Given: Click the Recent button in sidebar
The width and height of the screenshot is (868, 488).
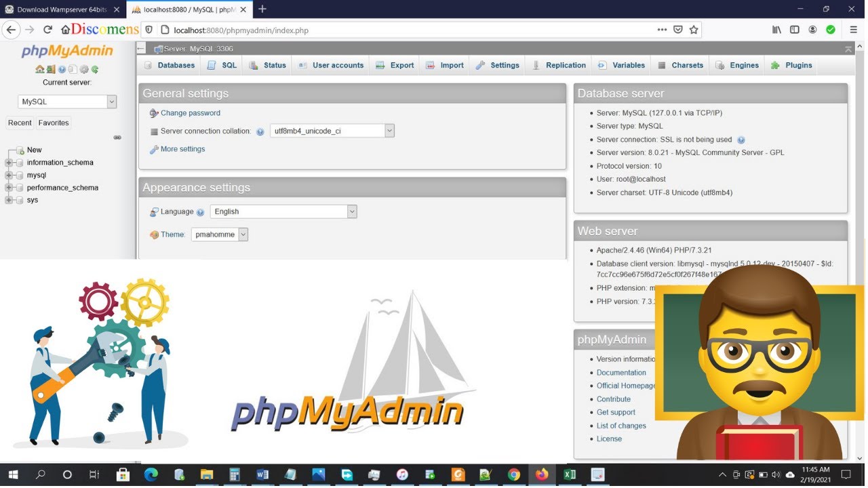Looking at the screenshot, I should (20, 123).
